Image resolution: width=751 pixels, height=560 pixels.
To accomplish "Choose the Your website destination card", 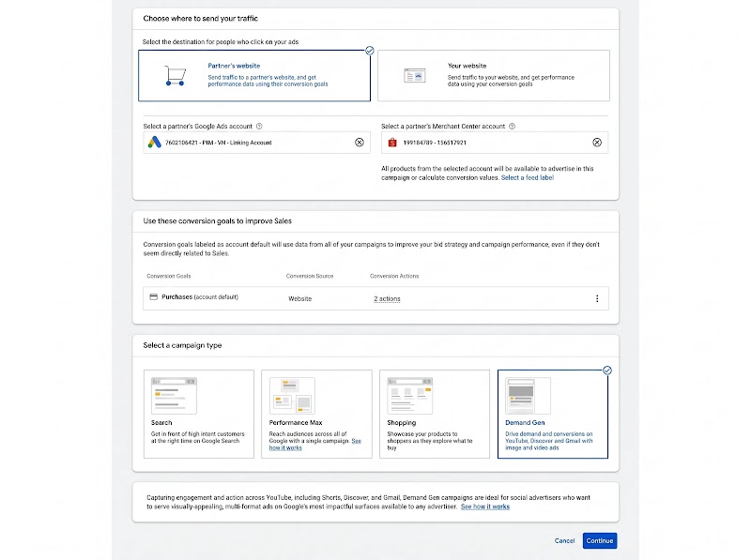I will coord(494,76).
